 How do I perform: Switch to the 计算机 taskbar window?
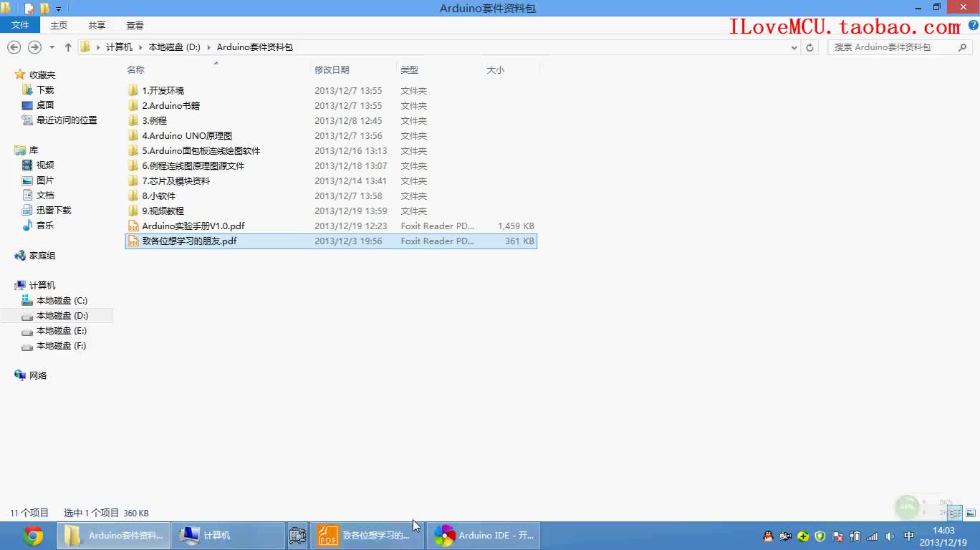coord(228,535)
